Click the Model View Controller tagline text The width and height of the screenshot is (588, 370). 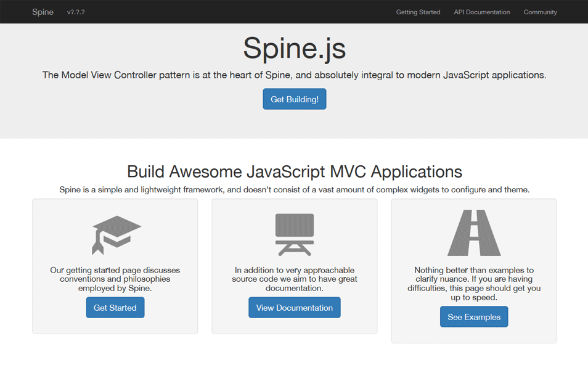295,75
